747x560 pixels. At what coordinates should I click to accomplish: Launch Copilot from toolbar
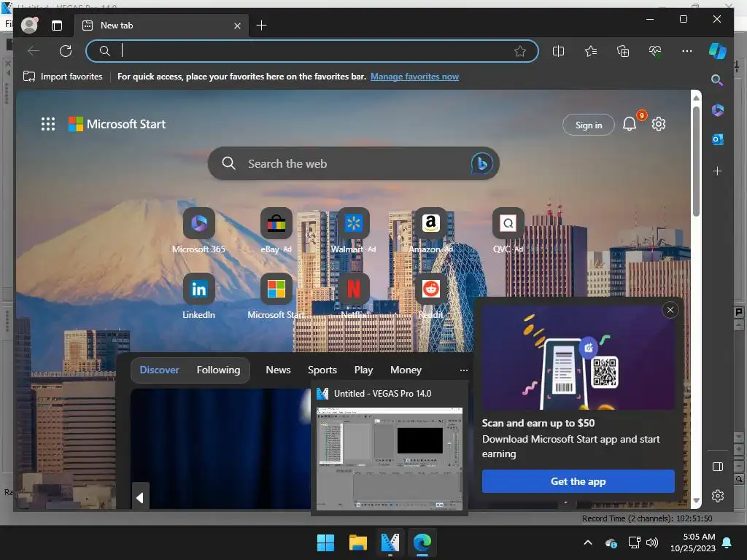tap(718, 51)
